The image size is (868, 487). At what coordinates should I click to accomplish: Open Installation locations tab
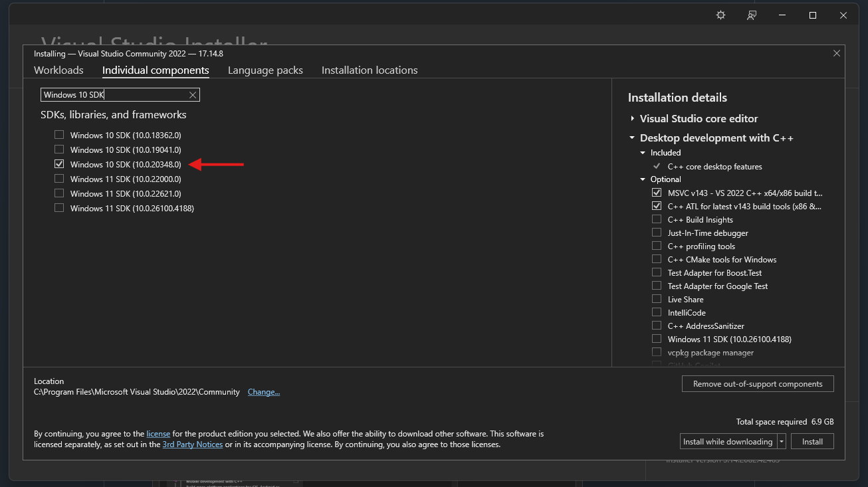(x=370, y=70)
